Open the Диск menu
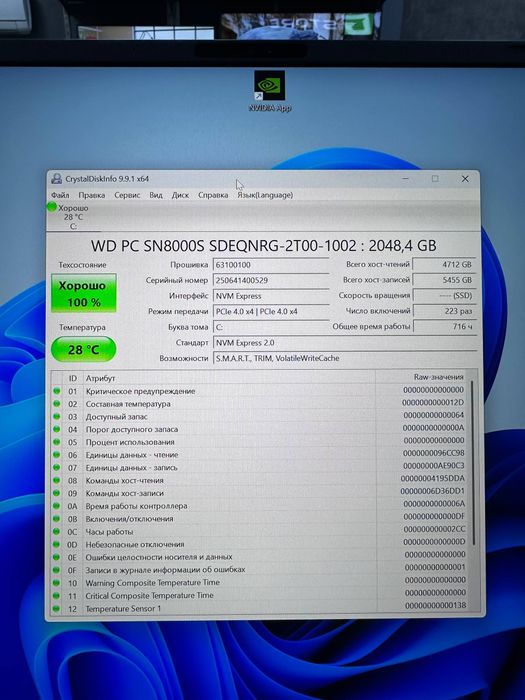This screenshot has width=525, height=700. (x=180, y=195)
